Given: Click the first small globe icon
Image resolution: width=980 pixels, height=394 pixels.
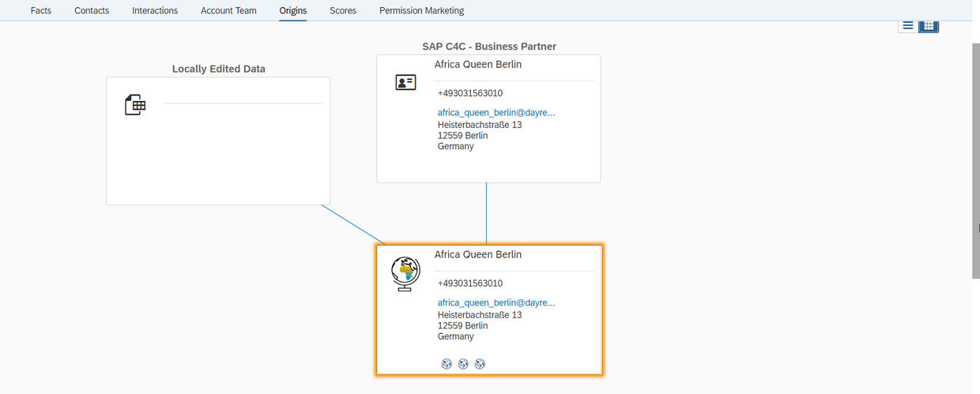Looking at the screenshot, I should click(x=447, y=363).
